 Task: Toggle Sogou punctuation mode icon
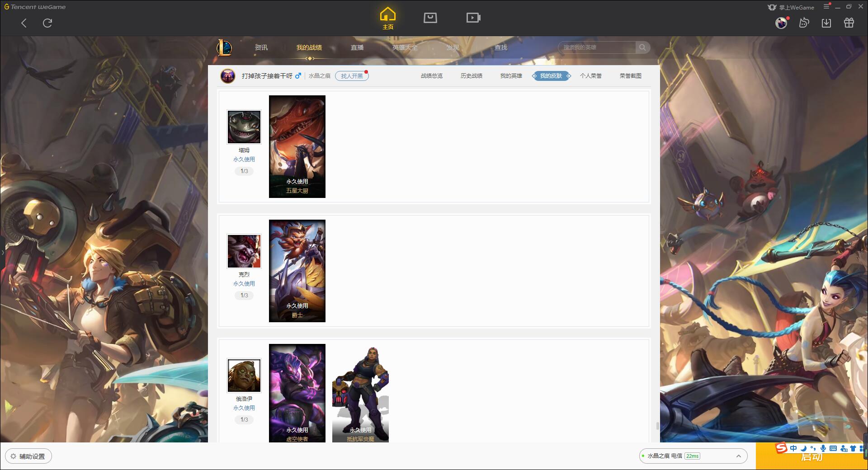pos(813,448)
